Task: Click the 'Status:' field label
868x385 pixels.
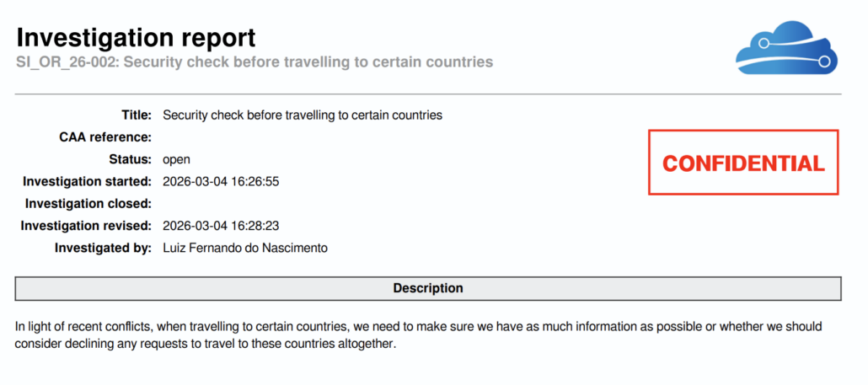Action: pos(131,159)
